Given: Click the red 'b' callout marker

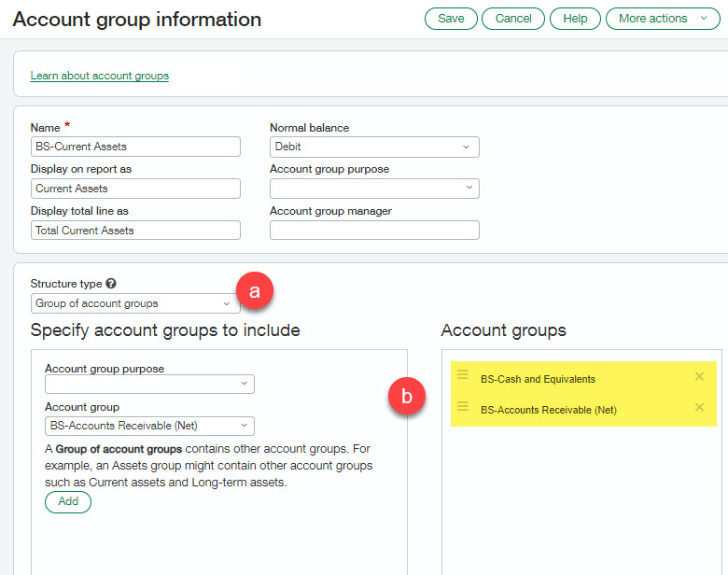Looking at the screenshot, I should [x=406, y=396].
